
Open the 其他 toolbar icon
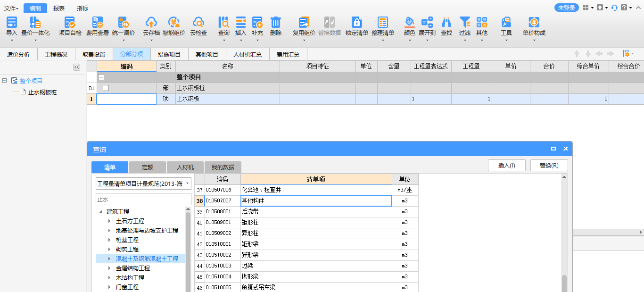(x=482, y=27)
